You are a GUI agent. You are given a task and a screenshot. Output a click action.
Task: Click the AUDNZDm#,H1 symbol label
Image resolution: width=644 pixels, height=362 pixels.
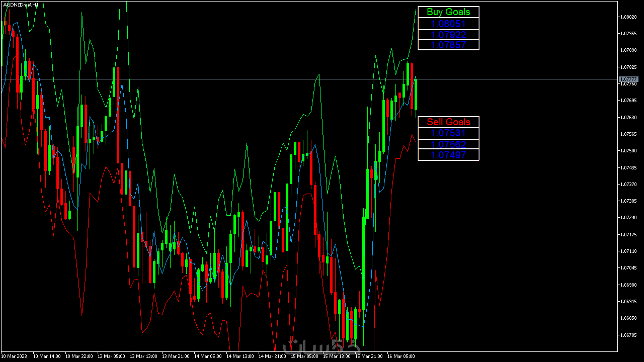pyautogui.click(x=21, y=5)
